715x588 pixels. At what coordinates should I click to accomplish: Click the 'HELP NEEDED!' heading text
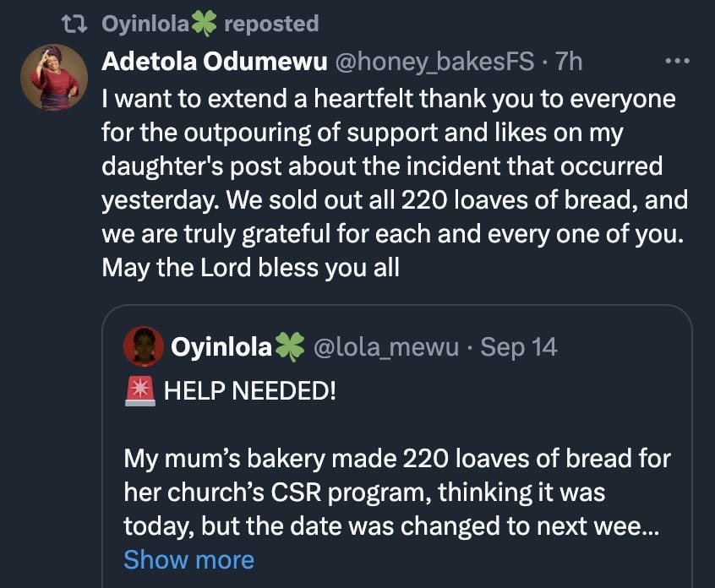[249, 392]
